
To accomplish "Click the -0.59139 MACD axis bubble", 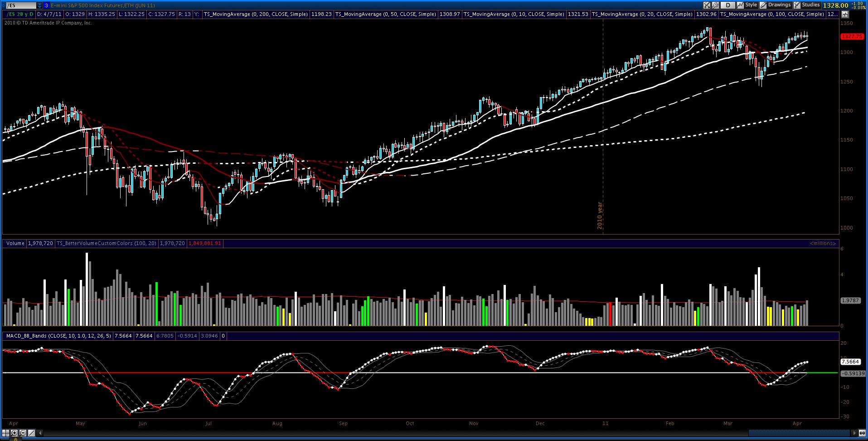I will [853, 374].
